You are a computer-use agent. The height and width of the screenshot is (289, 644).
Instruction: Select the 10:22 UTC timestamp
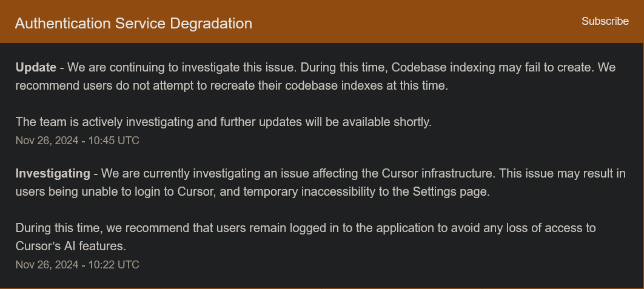point(77,265)
